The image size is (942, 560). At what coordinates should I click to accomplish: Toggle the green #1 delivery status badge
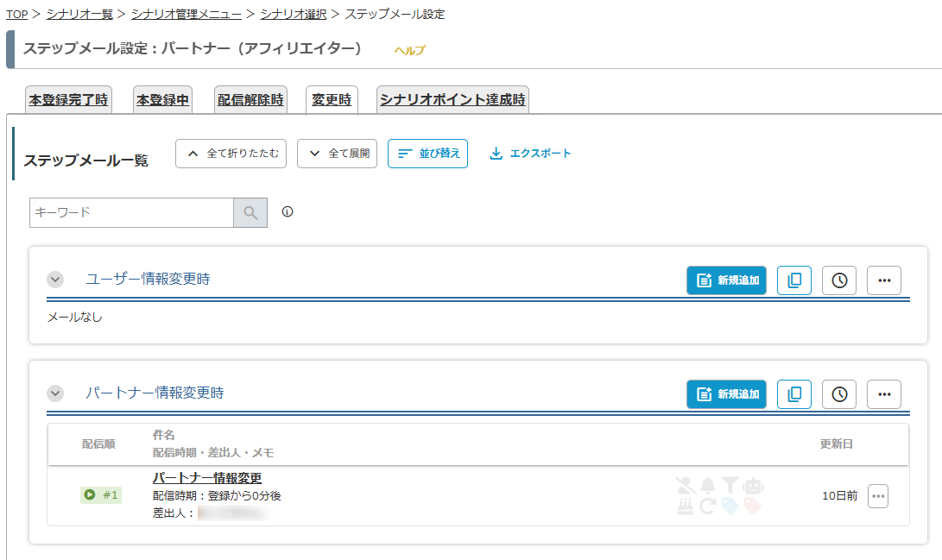coord(101,495)
